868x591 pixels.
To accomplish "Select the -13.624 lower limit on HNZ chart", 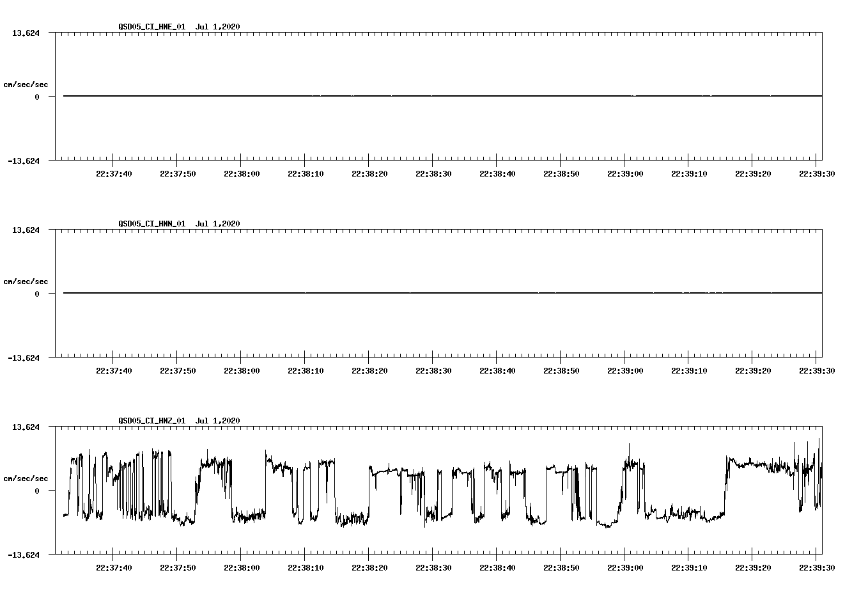I will [24, 555].
